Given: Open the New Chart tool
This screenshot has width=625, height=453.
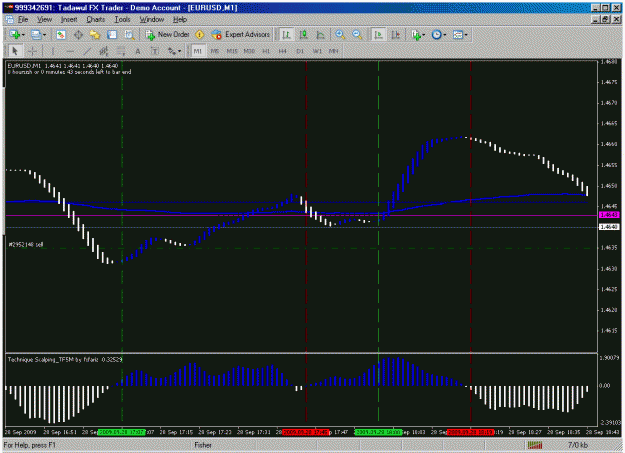Looking at the screenshot, I should click(x=15, y=35).
